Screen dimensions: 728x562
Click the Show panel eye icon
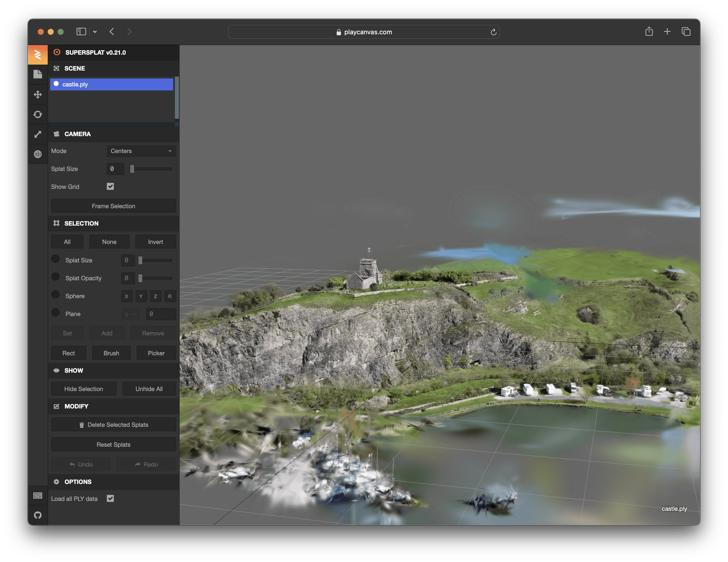[57, 370]
